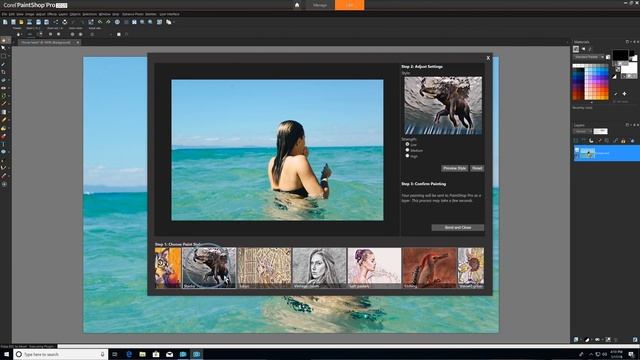Click the new layer icon at Layers bottom
640x360 pixels.
click(x=576, y=340)
